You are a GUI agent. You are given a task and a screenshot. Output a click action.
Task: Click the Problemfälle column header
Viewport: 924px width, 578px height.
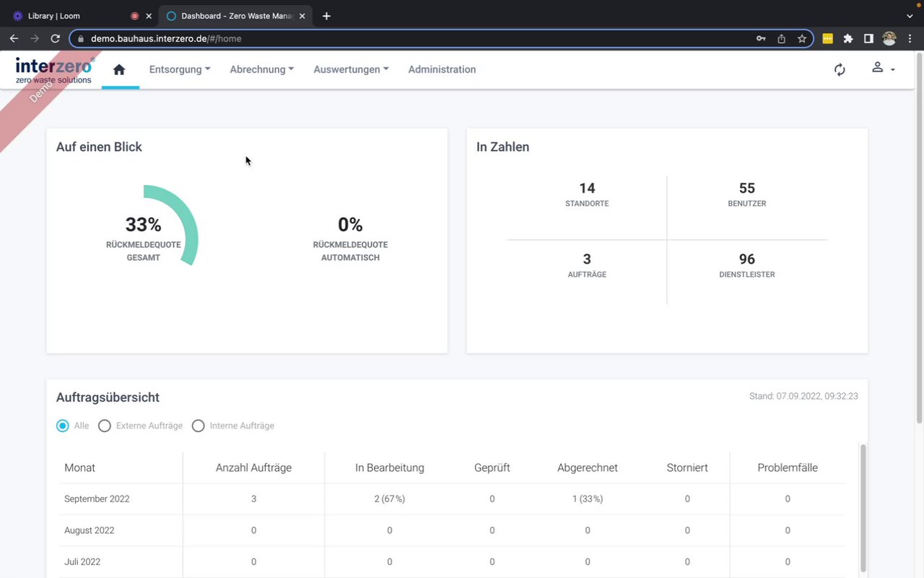788,467
